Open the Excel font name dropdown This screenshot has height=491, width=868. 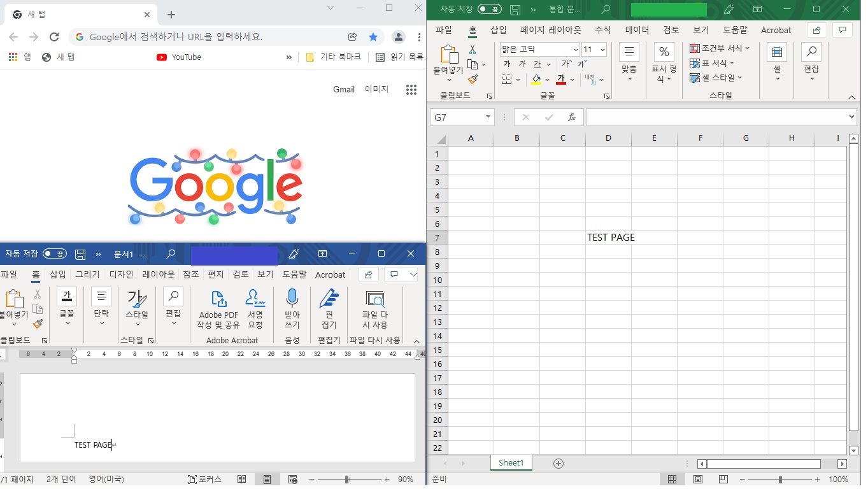pyautogui.click(x=576, y=49)
